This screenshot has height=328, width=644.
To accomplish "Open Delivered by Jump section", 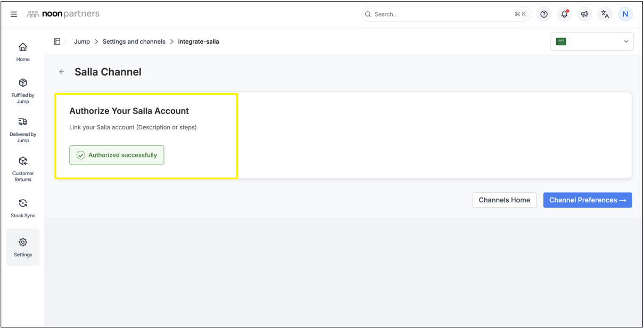I will (x=23, y=130).
